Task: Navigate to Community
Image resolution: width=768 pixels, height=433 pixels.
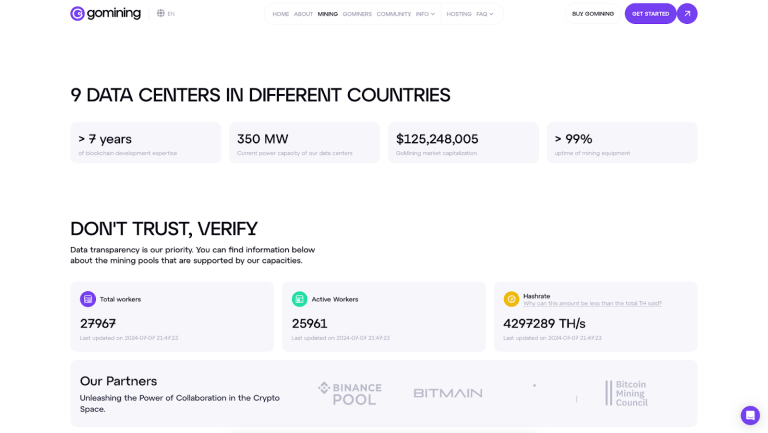Action: (394, 14)
